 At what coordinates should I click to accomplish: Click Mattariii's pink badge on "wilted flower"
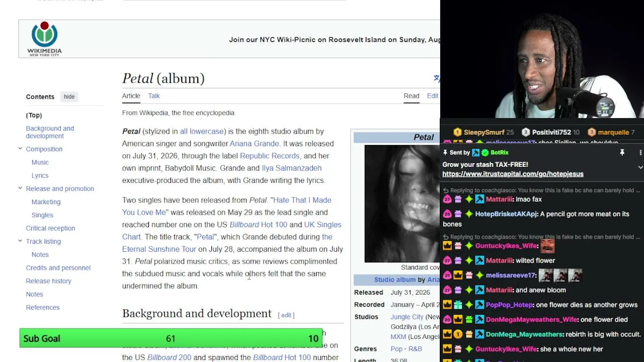tap(447, 260)
